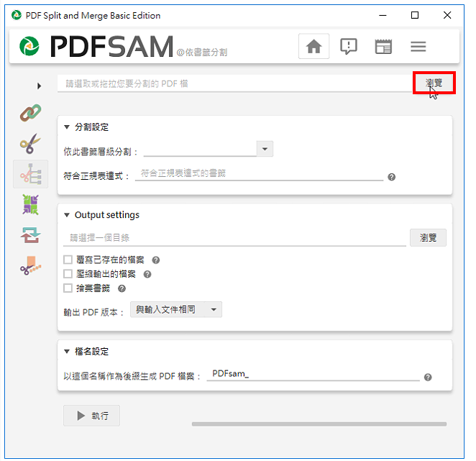
Task: Click the 符合正規表達式 regex input field
Action: [x=259, y=174]
